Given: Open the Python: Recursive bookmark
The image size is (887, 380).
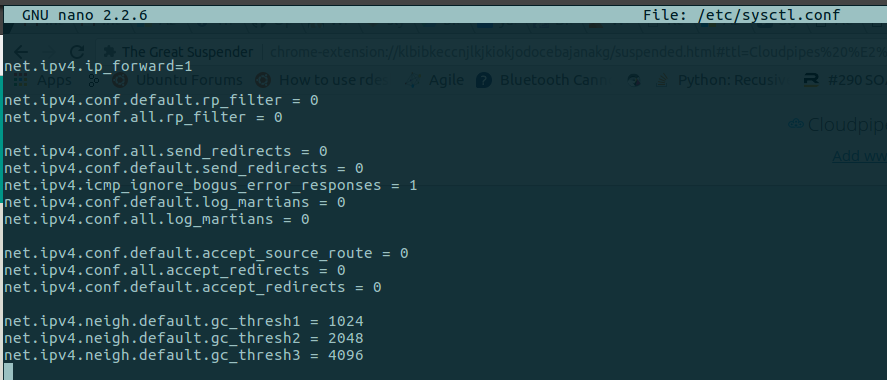Looking at the screenshot, I should [724, 80].
